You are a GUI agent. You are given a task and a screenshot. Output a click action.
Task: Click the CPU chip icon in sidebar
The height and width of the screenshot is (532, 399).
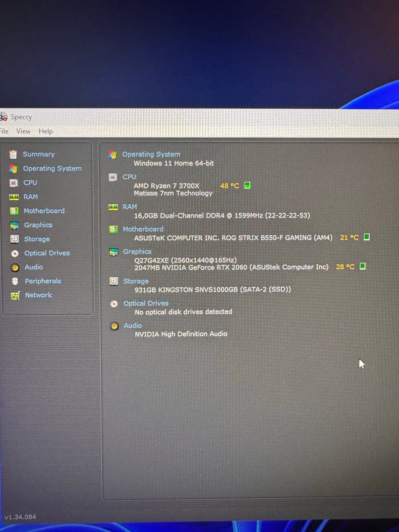pyautogui.click(x=14, y=183)
